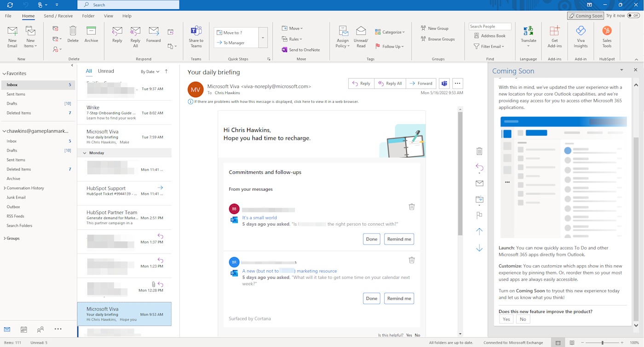Open the Help ribbon tab

coord(127,16)
